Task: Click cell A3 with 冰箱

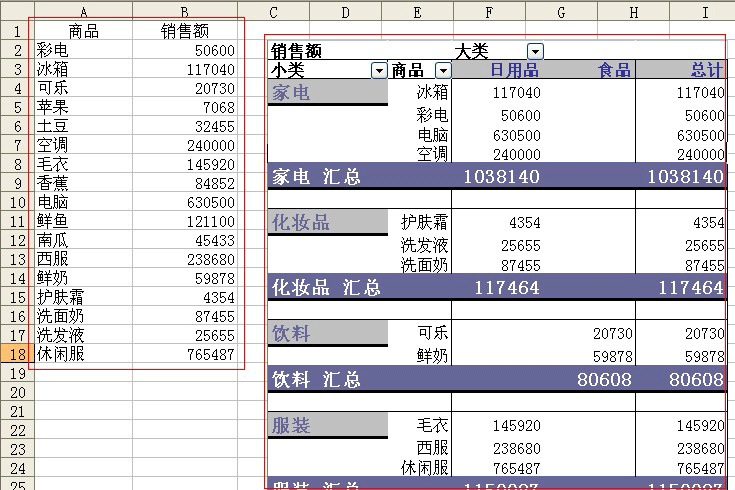Action: tap(83, 69)
